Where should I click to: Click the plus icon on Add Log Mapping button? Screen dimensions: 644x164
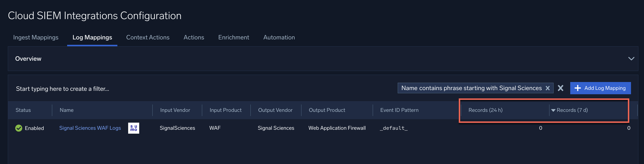pyautogui.click(x=578, y=88)
